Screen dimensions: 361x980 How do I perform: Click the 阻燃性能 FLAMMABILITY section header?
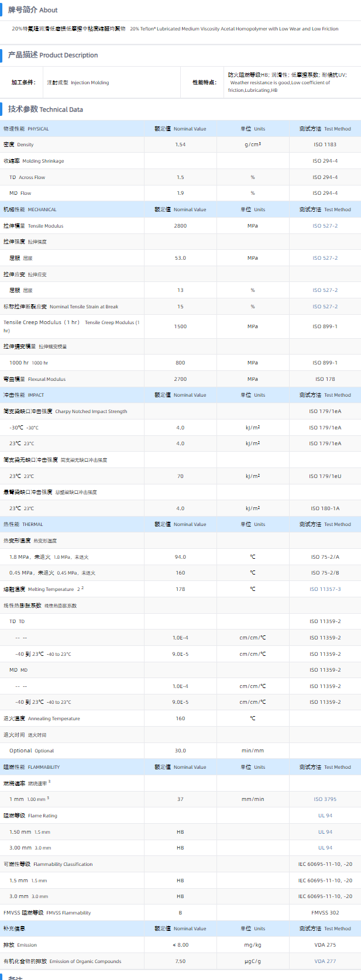point(32,767)
